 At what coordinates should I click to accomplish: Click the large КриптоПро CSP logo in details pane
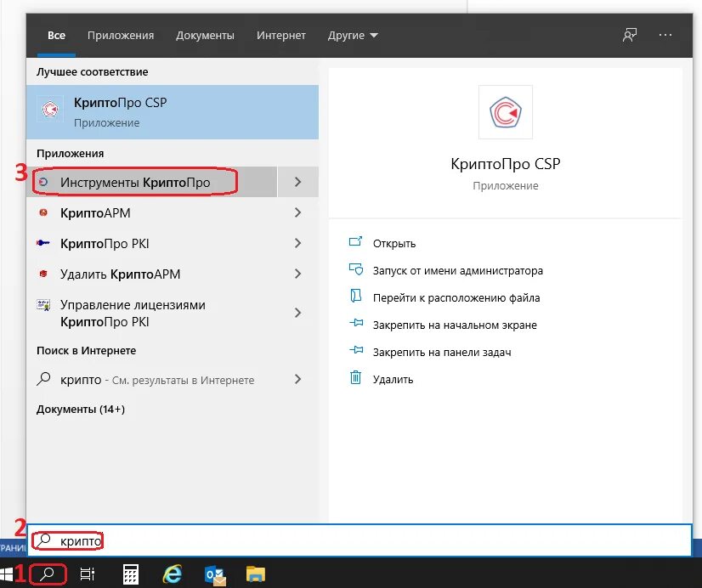point(506,112)
